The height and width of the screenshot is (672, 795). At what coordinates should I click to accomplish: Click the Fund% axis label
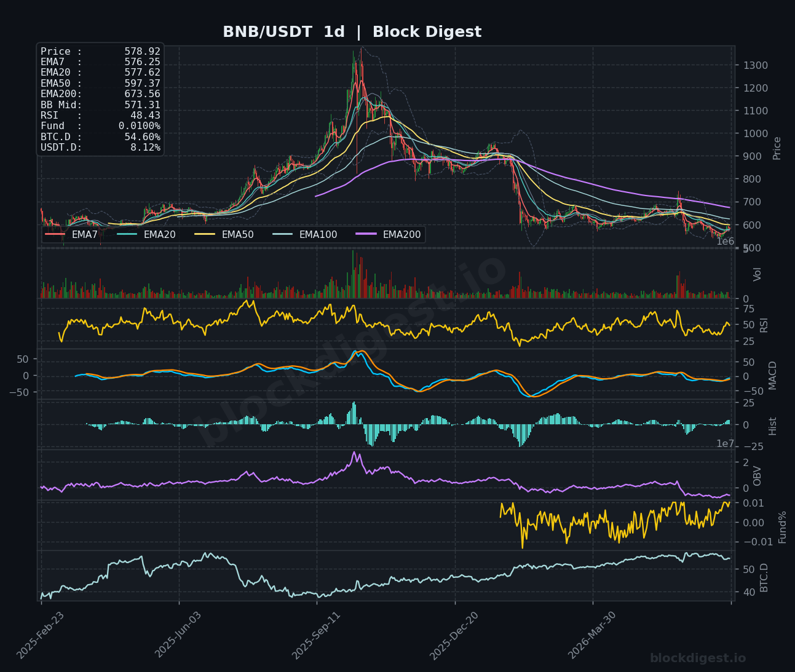click(x=782, y=526)
